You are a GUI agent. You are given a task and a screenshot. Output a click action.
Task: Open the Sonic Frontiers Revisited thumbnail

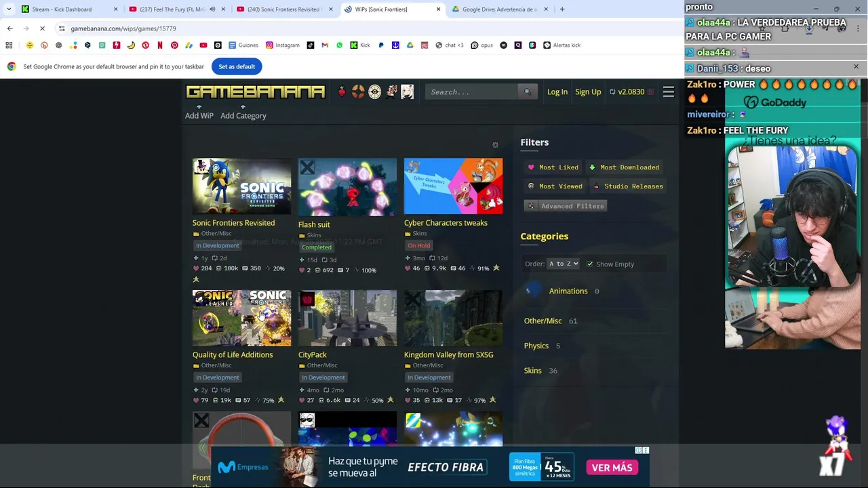pyautogui.click(x=241, y=186)
